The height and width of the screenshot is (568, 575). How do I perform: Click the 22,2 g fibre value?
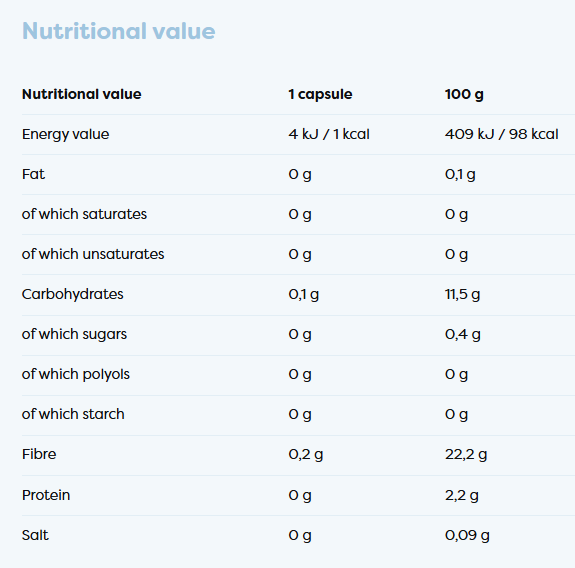pos(466,455)
